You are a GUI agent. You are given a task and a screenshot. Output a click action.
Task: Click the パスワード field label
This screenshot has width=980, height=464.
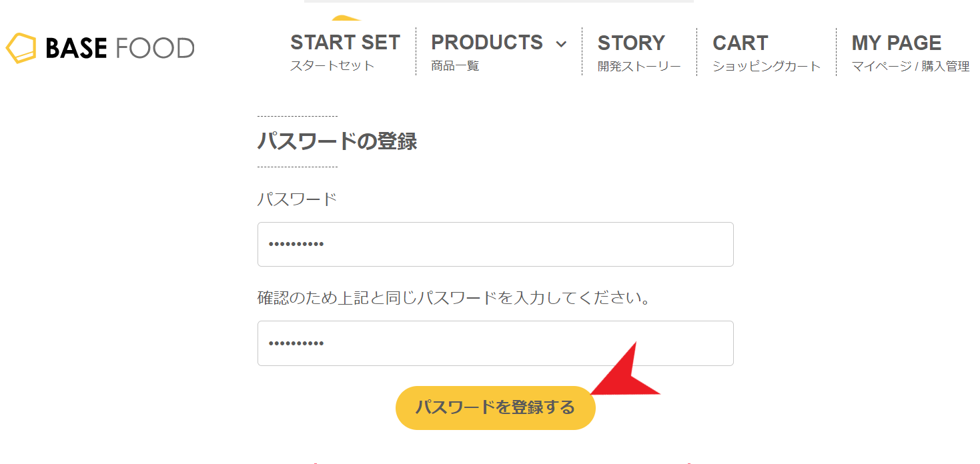coord(298,199)
